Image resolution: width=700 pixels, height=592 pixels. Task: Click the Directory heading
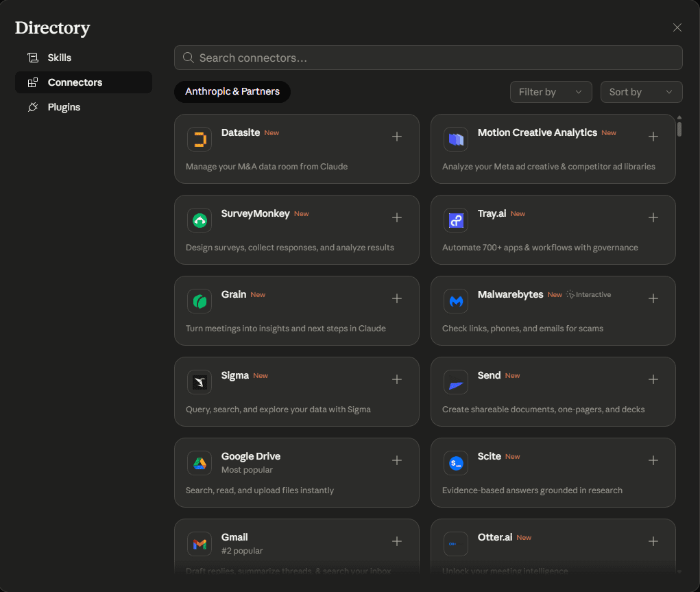52,27
